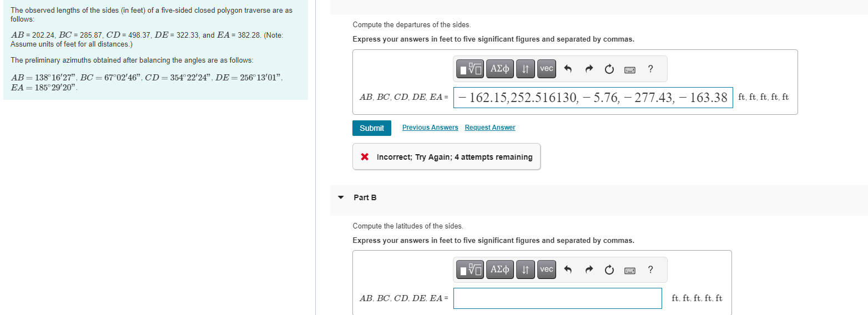
Task: Open help in departures toolbar
Action: tap(650, 69)
